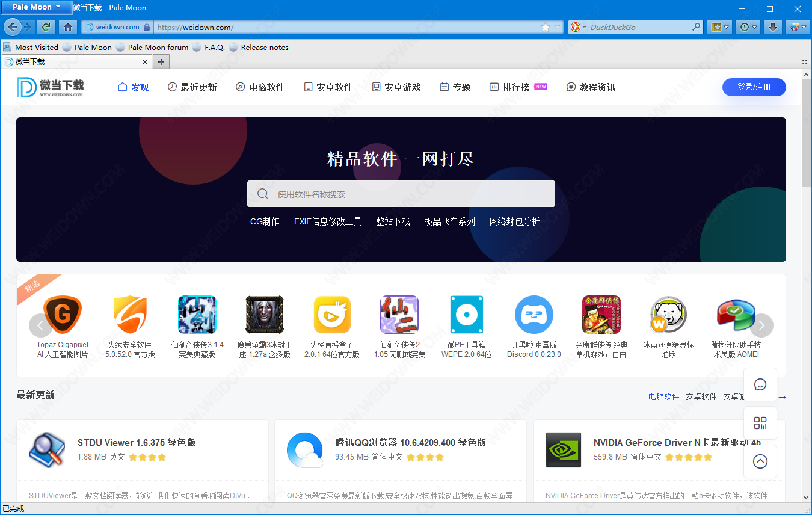Open 开黑啦 Discord icon
Image resolution: width=812 pixels, height=515 pixels.
(x=534, y=315)
